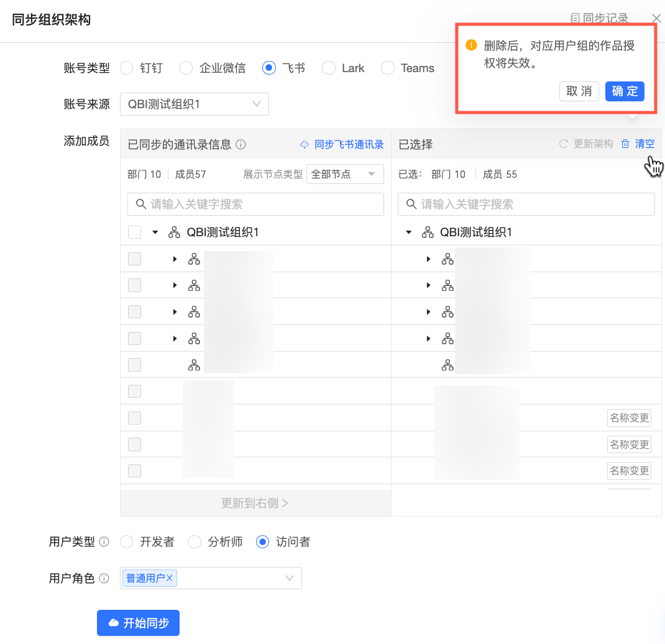Select the 钉钉 account type
The width and height of the screenshot is (665, 644).
[x=126, y=68]
